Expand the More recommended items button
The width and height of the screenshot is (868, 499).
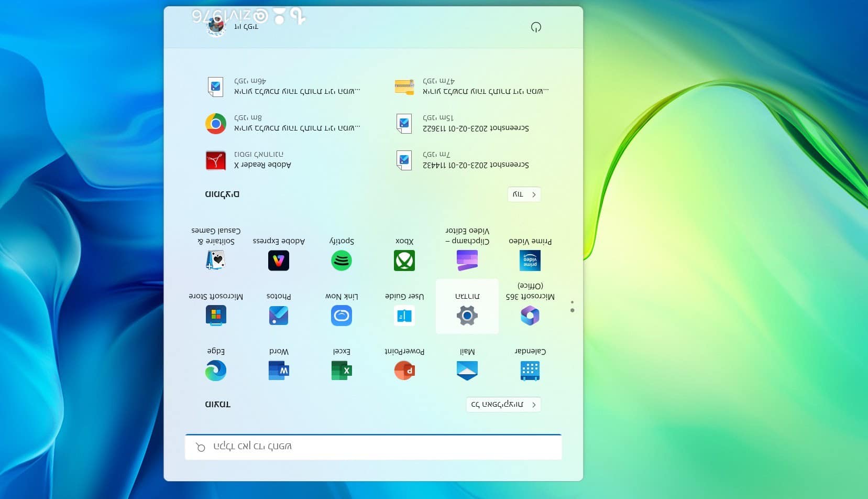pos(524,194)
